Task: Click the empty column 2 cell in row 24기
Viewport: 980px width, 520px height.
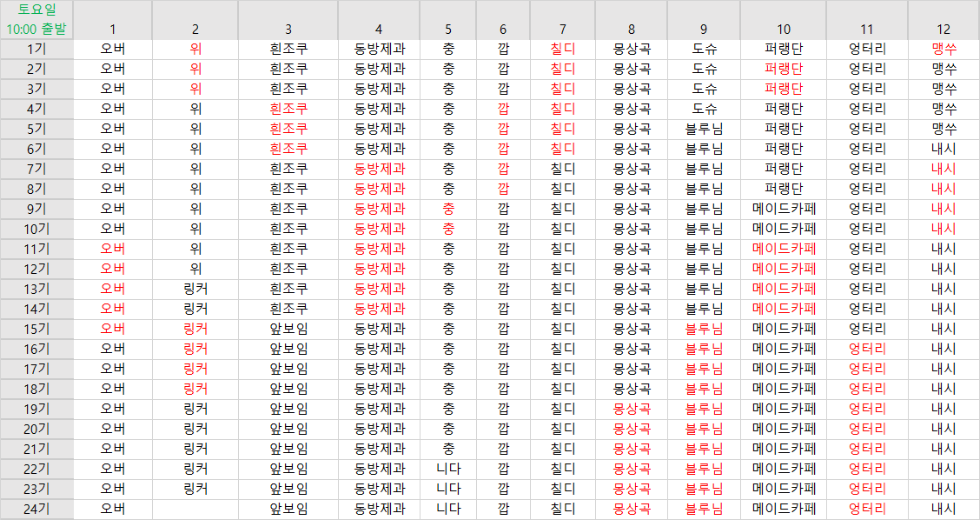Action: pos(195,509)
